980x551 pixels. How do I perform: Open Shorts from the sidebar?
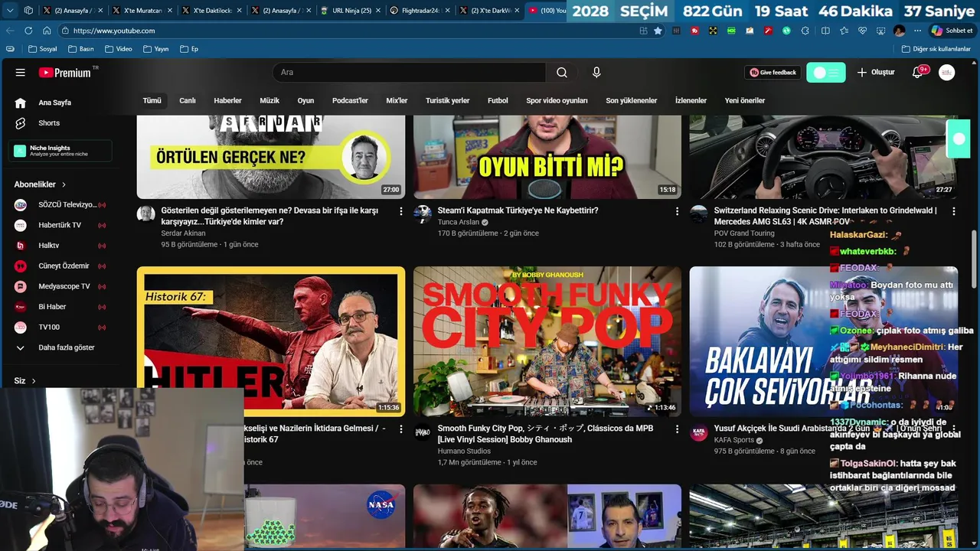click(x=49, y=123)
